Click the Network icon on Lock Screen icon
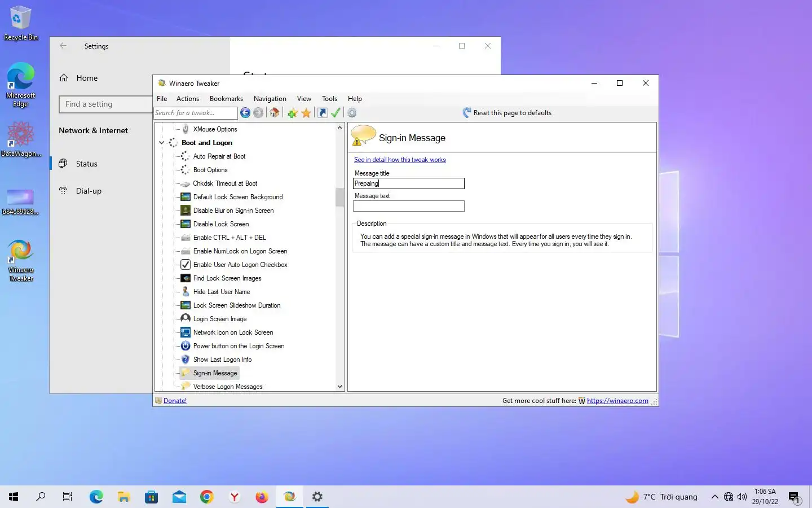The height and width of the screenshot is (508, 812). (x=185, y=332)
